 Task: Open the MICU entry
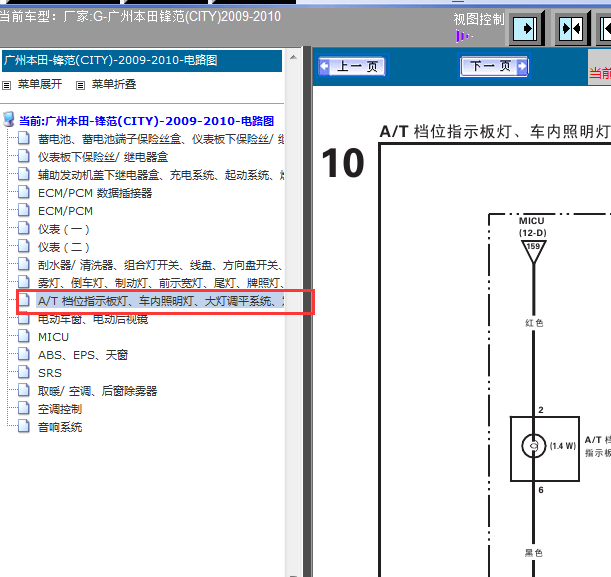(53, 337)
